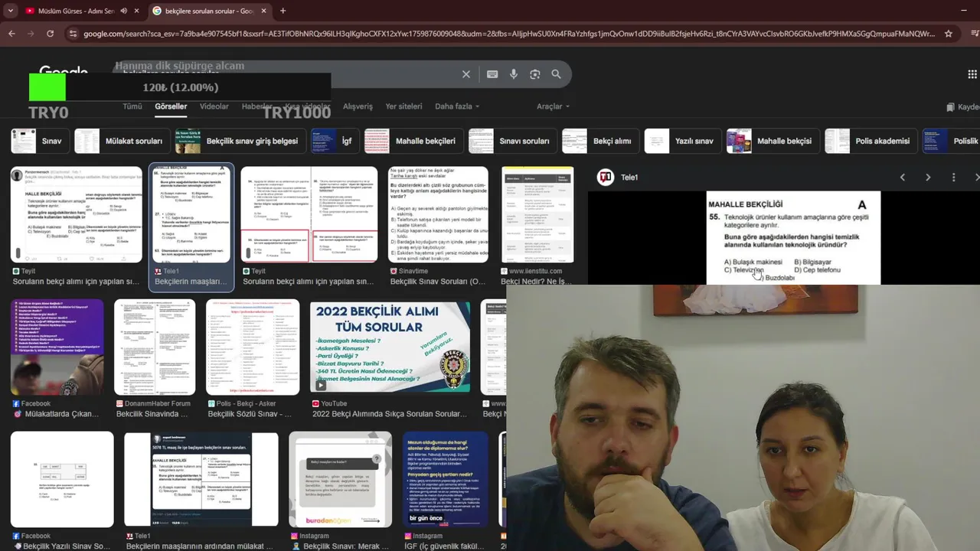Switch to the Tümü results tab

132,106
